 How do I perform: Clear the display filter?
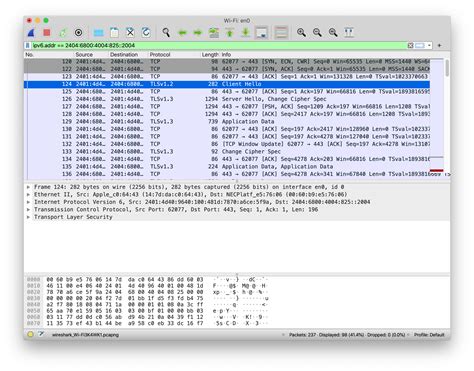tap(411, 45)
